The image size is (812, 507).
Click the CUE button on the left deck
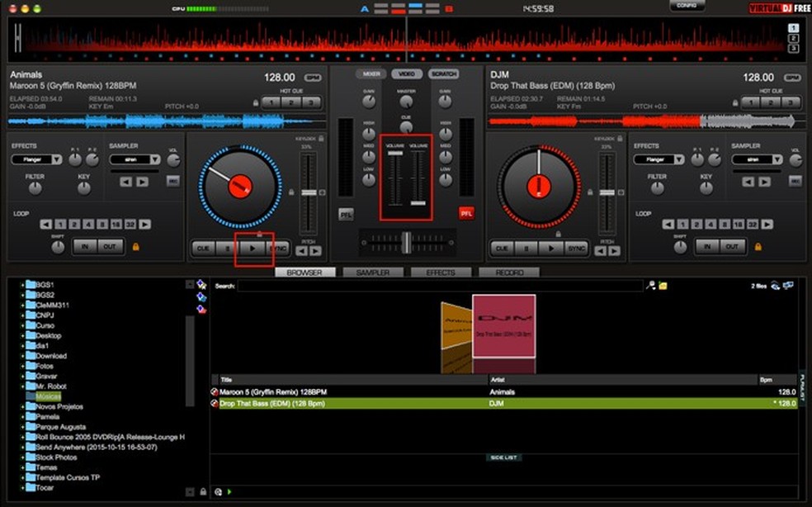(x=202, y=248)
